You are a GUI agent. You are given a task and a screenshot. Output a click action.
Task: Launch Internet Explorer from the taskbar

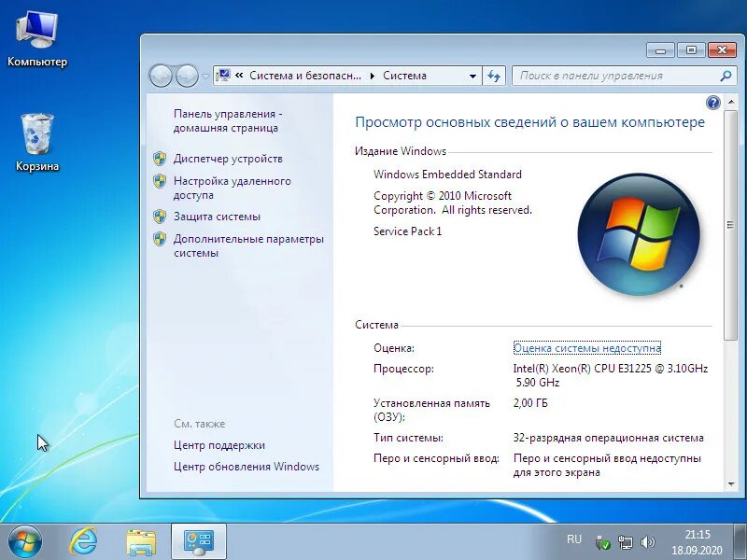(x=83, y=542)
